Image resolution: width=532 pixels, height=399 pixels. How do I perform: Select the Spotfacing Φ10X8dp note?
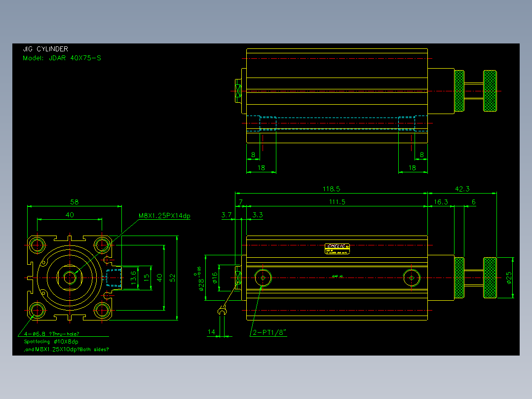tap(51, 342)
